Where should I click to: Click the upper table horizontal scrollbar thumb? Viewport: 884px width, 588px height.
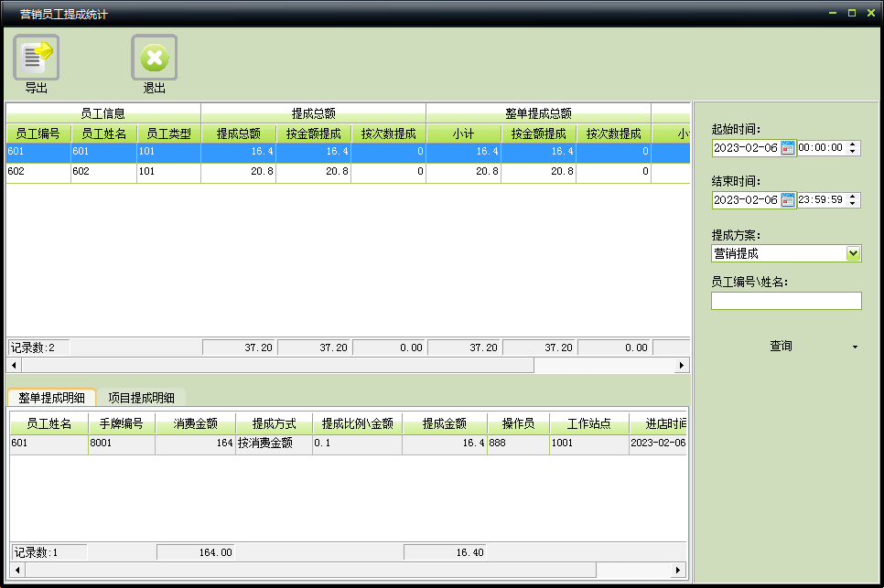point(277,365)
